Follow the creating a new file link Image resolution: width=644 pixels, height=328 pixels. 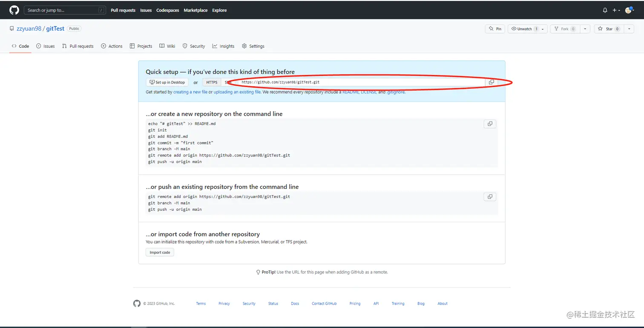[190, 92]
